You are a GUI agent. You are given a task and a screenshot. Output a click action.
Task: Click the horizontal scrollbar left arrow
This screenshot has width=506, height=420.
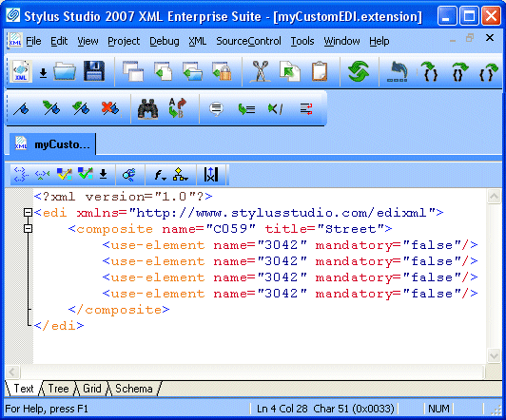pos(12,372)
